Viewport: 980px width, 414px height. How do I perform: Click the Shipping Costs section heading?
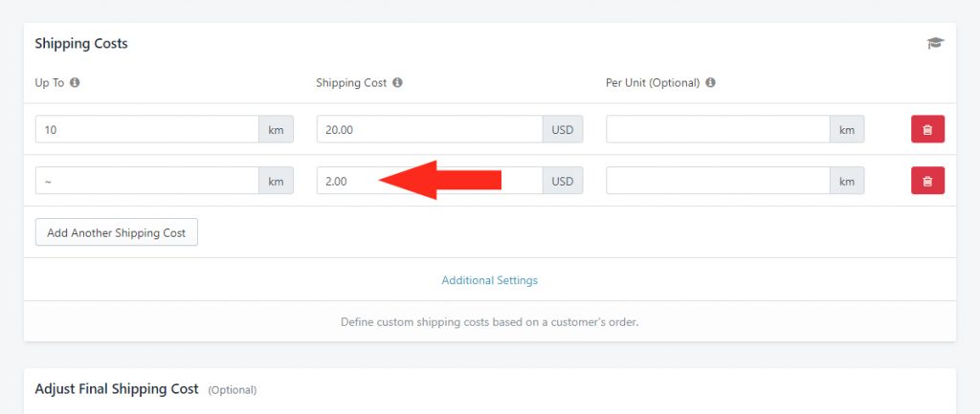pyautogui.click(x=81, y=44)
